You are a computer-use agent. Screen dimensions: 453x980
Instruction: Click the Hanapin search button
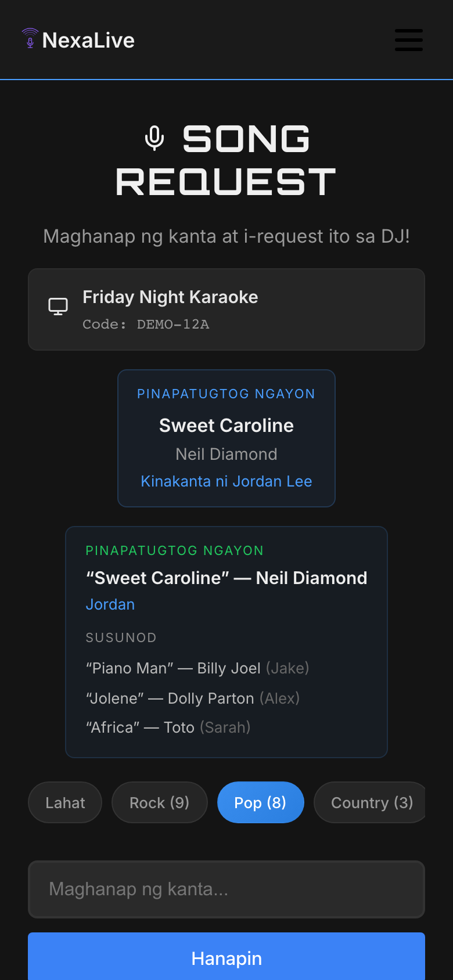coord(227,958)
